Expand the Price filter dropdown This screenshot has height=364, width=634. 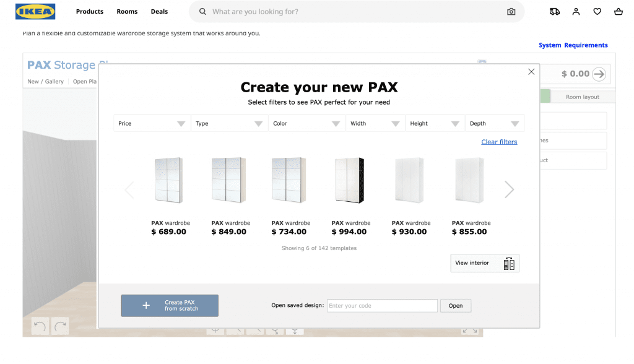pyautogui.click(x=152, y=123)
